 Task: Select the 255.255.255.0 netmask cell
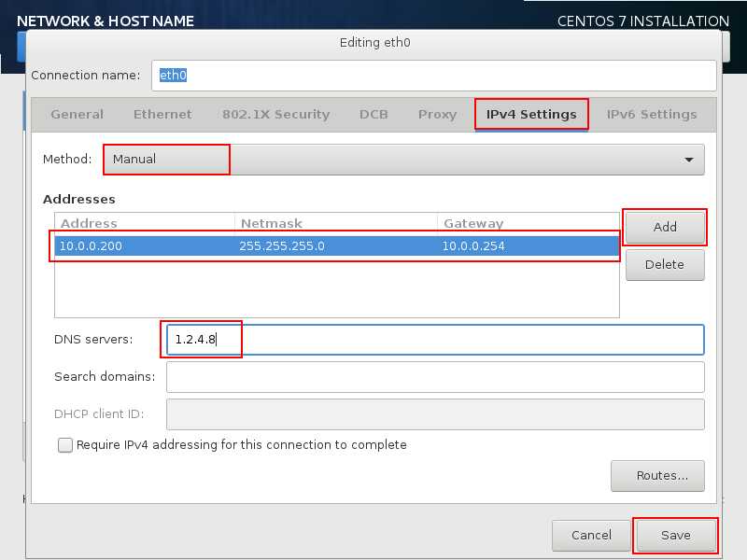(336, 246)
